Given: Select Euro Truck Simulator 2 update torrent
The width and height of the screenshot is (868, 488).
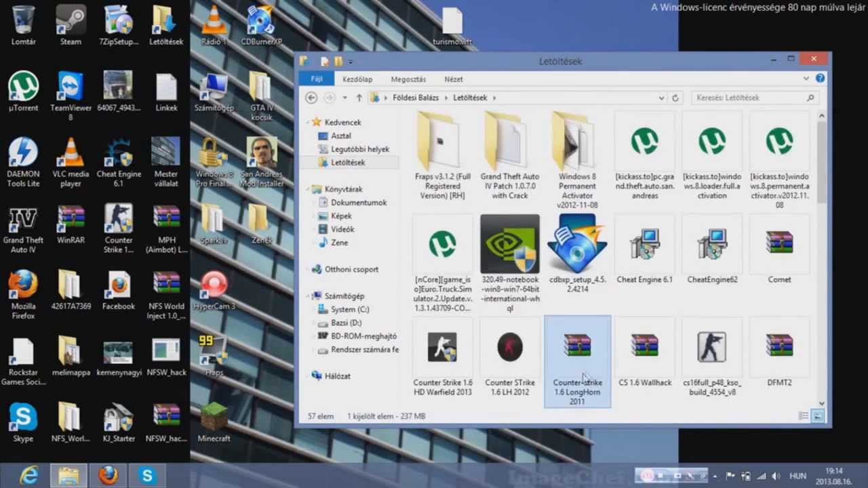Looking at the screenshot, I should pos(443,264).
